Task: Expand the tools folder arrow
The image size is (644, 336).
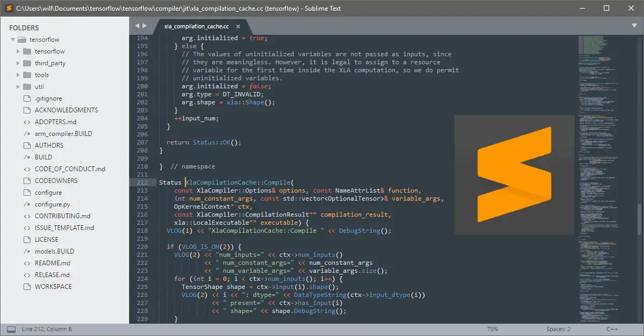Action: click(x=19, y=75)
